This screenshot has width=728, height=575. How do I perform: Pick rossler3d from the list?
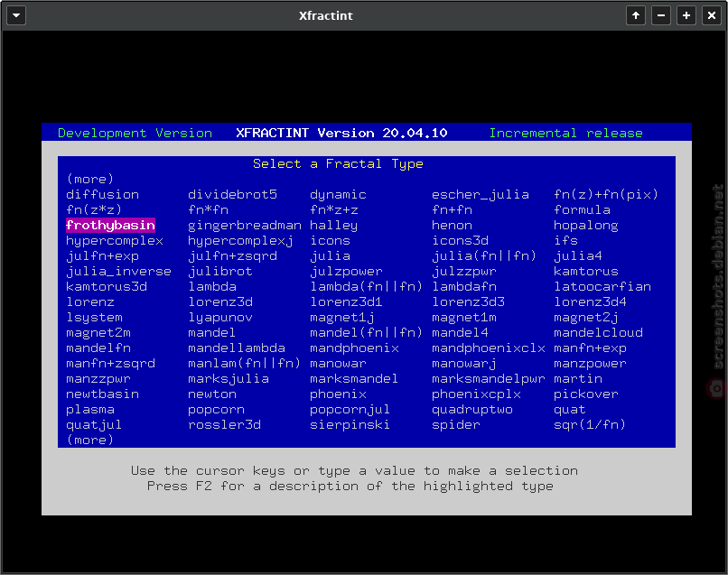click(x=224, y=424)
